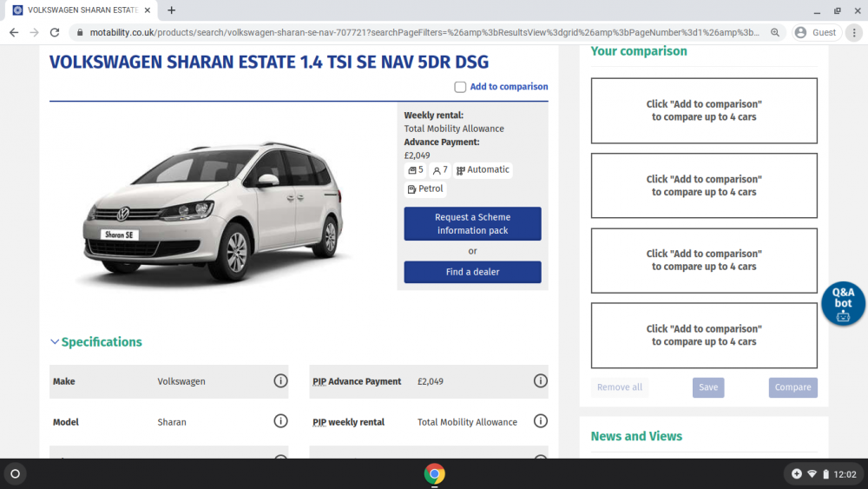Screen dimensions: 868x489
Task: Open the browser zoom magnifier icon
Action: click(x=775, y=33)
